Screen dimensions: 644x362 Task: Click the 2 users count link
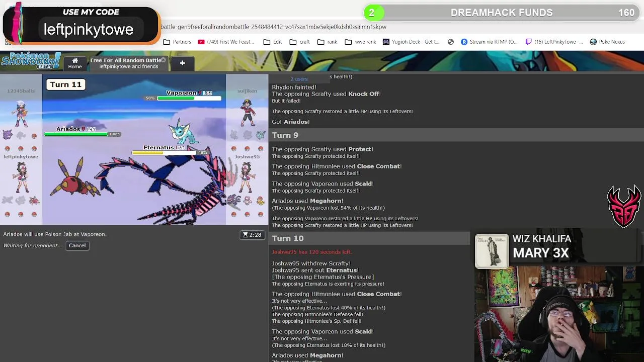pyautogui.click(x=299, y=79)
